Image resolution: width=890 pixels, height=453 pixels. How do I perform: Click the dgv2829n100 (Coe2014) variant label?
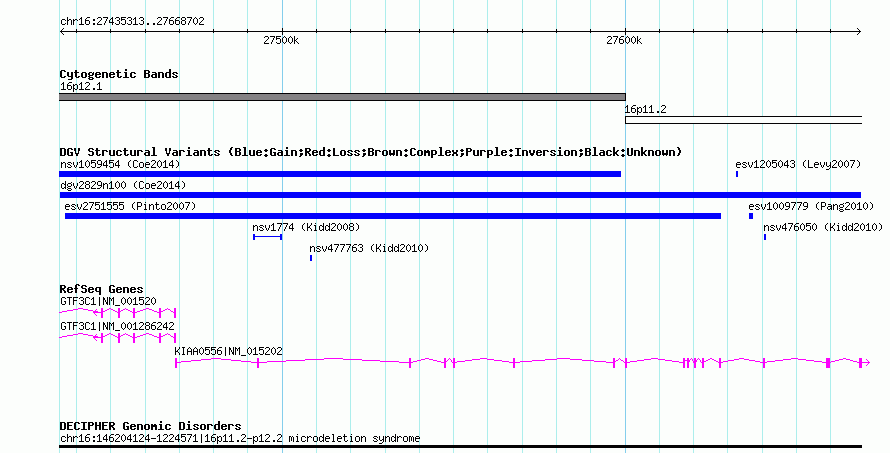pyautogui.click(x=123, y=185)
